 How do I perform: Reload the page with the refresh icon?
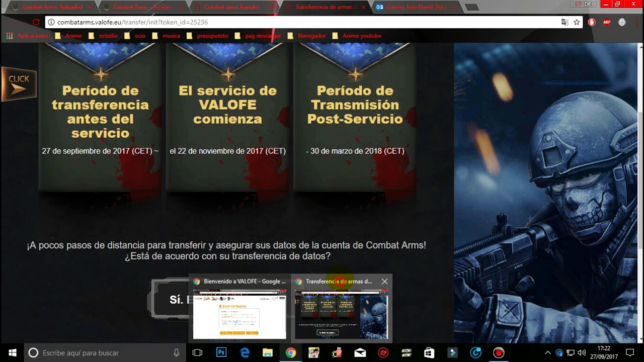click(36, 22)
